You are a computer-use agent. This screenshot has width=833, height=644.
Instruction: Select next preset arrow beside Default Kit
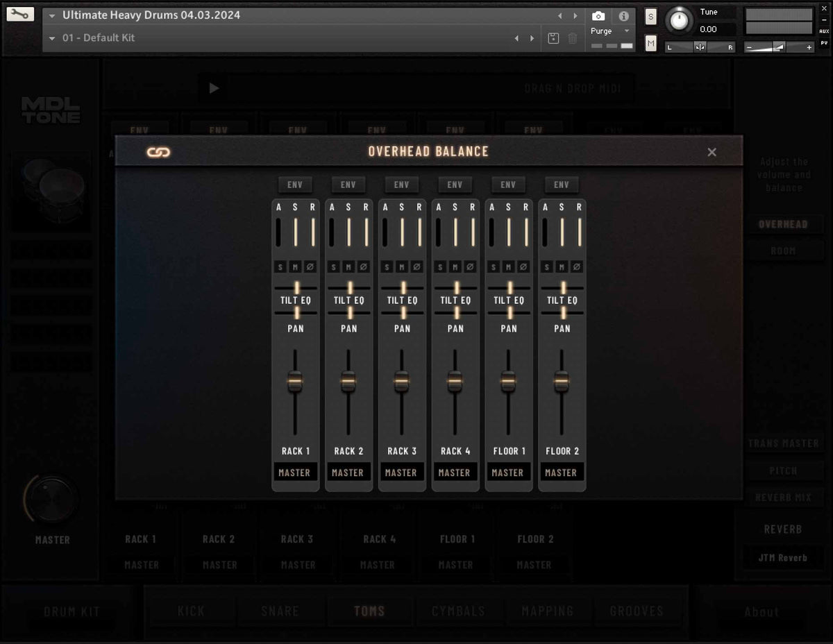(532, 38)
